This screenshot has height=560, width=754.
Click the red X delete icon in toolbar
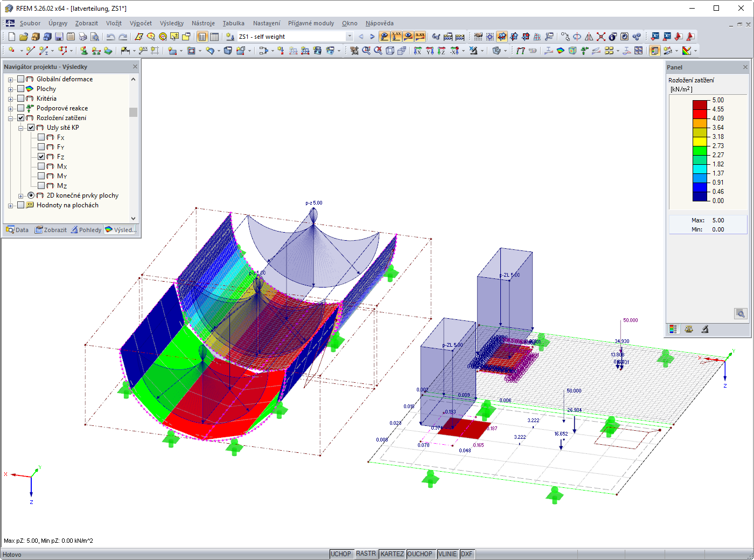pos(601,37)
